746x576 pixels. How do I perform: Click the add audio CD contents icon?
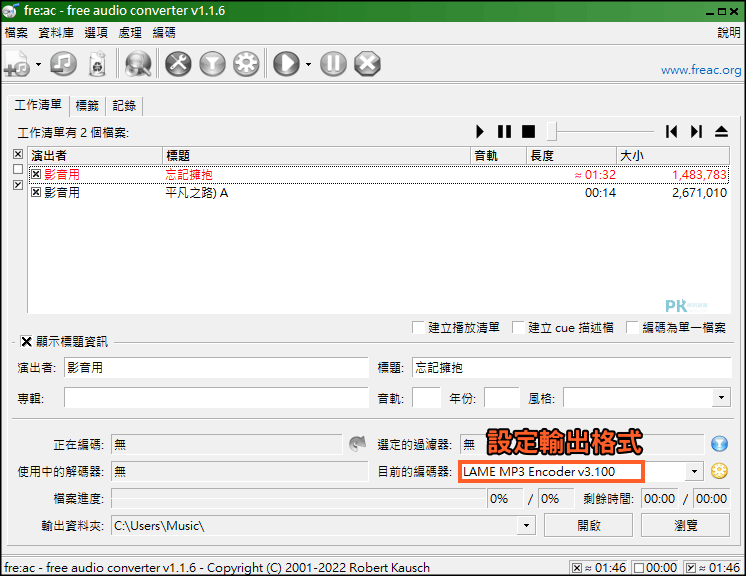(x=63, y=64)
